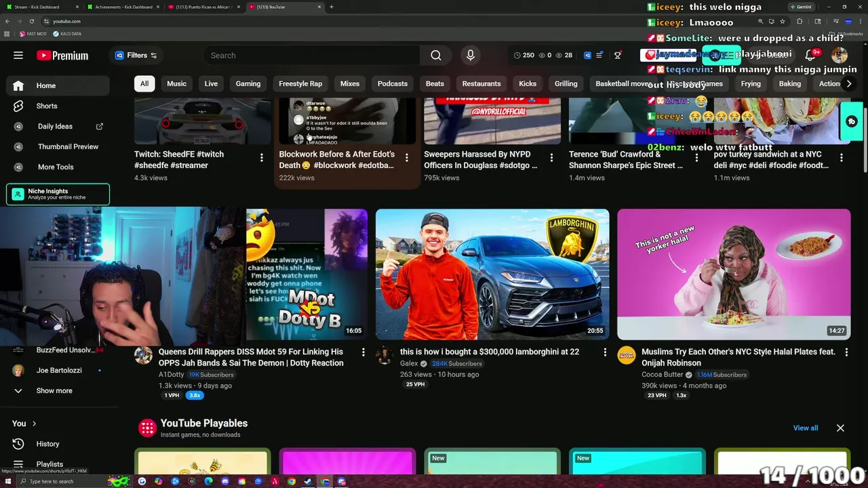Open the vidIQ Filters dropdown

pyautogui.click(x=136, y=56)
